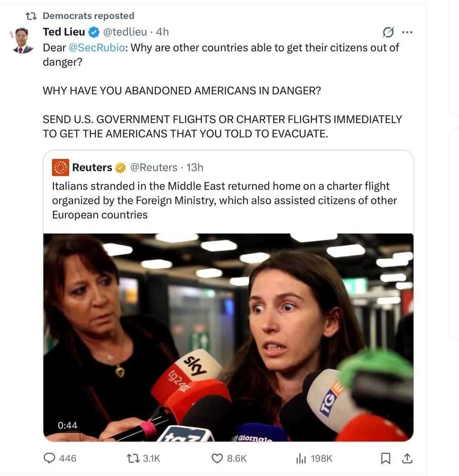
Task: Play the Reuters 0:44 video
Action: 228,337
